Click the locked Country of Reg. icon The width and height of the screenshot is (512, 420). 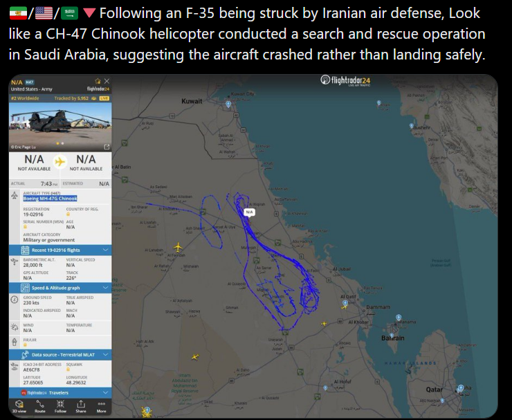coord(68,214)
